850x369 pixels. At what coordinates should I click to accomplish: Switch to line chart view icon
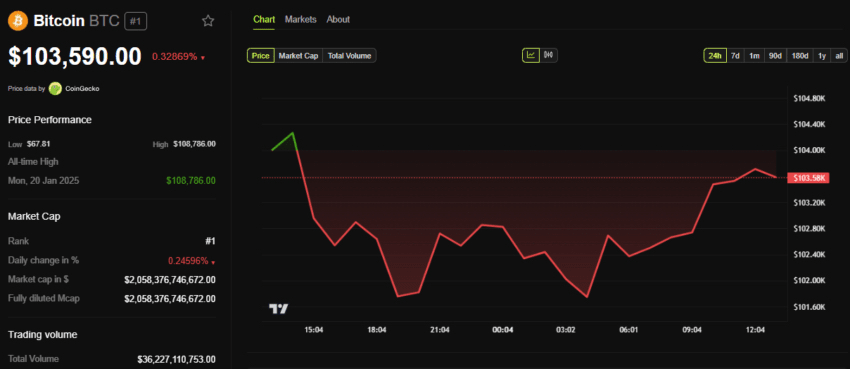531,55
